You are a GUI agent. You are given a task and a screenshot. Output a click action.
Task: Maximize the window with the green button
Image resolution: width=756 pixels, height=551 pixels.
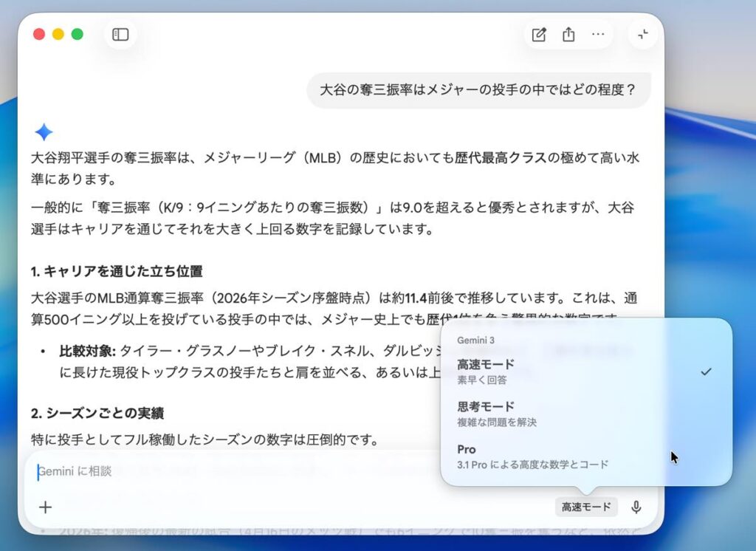(x=77, y=35)
